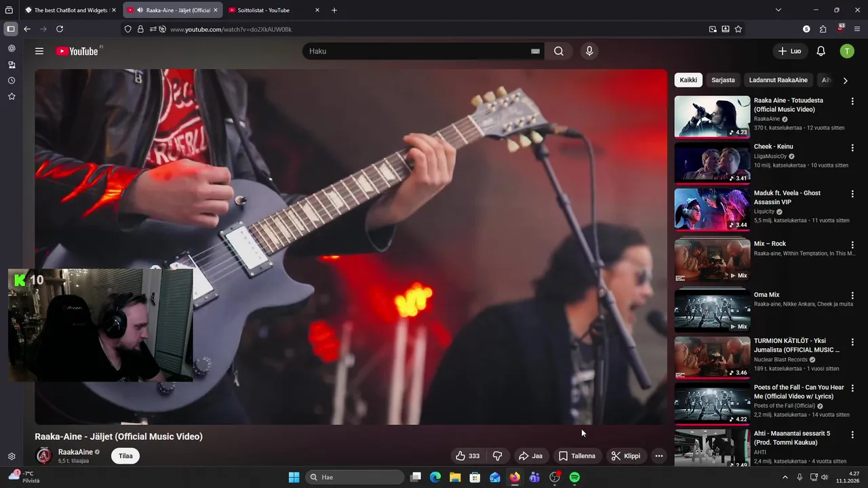
Task: Select Ladannut RaakaAine filter chip
Action: (x=778, y=80)
